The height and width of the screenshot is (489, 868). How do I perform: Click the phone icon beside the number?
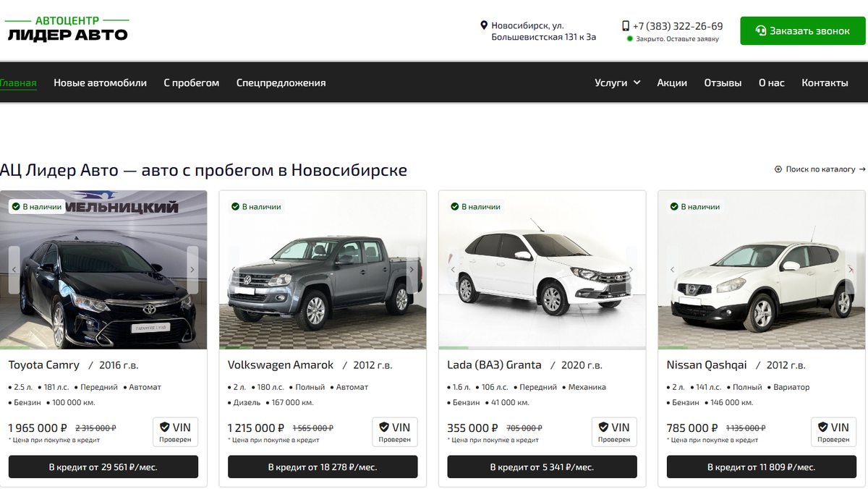click(x=626, y=26)
